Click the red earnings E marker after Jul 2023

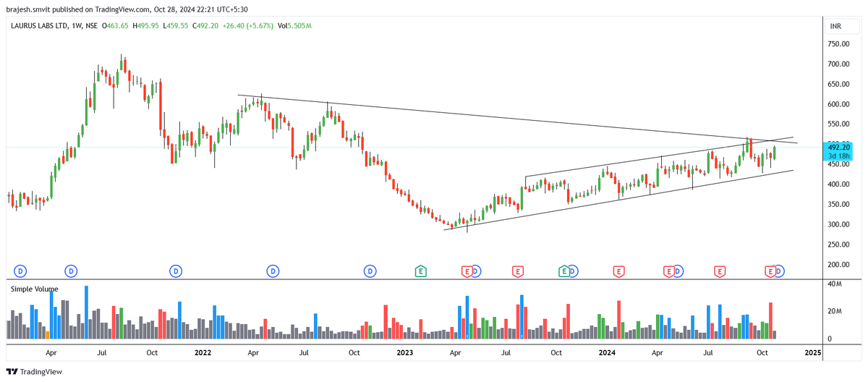coord(518,271)
